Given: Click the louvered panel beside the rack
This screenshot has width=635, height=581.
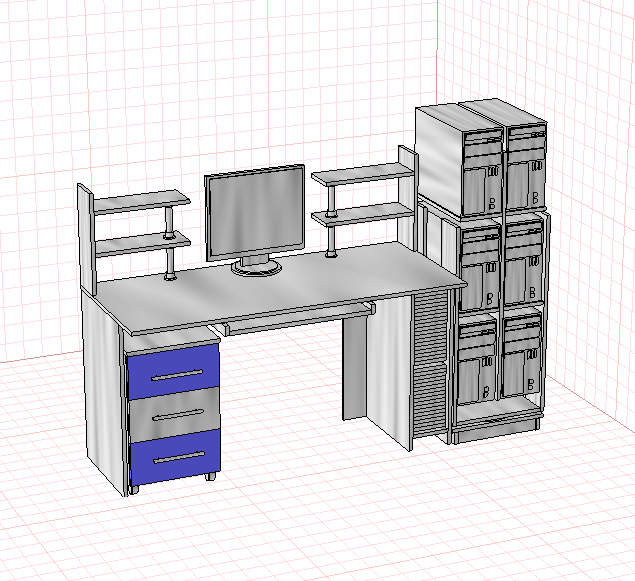Looking at the screenshot, I should 429,364.
